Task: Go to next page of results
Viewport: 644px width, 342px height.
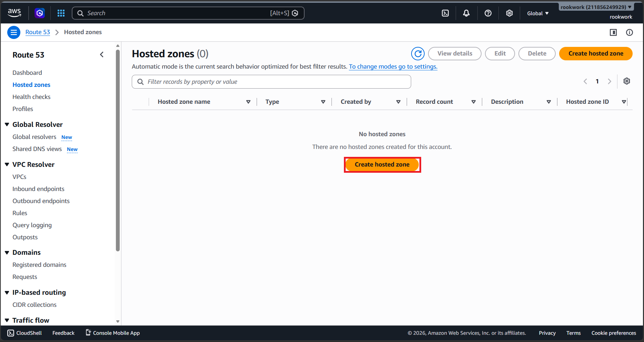Action: click(610, 81)
